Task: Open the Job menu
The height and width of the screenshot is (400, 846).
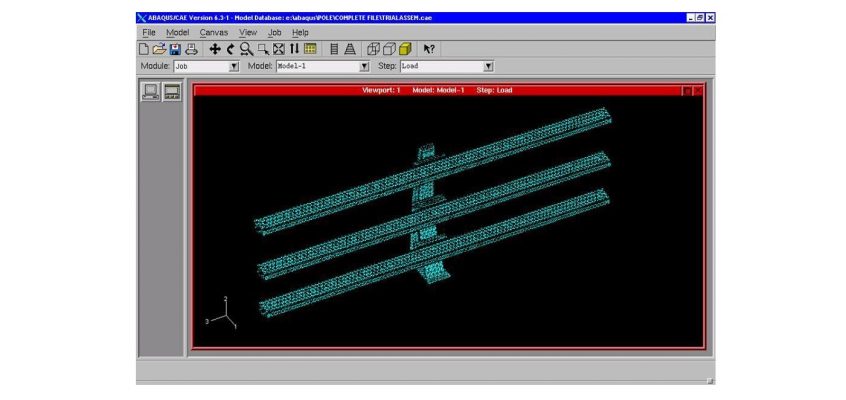Action: point(275,32)
